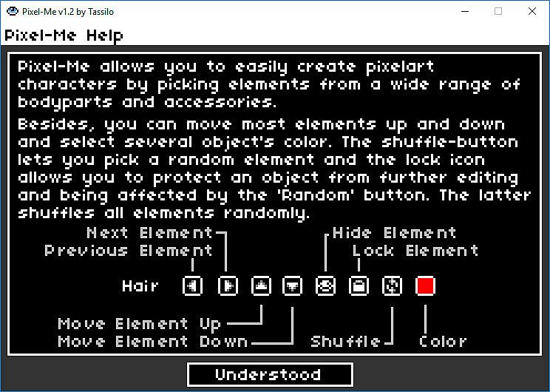Click the 'Lock Element' caption text

[x=415, y=251]
